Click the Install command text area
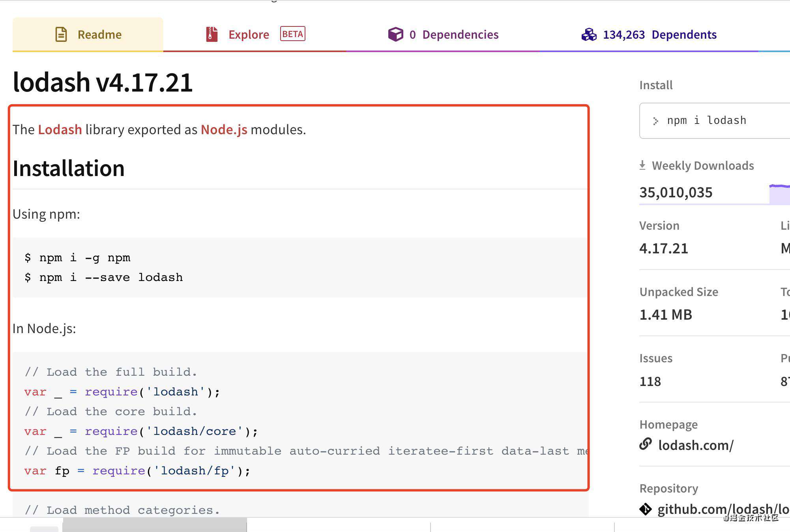 [712, 120]
